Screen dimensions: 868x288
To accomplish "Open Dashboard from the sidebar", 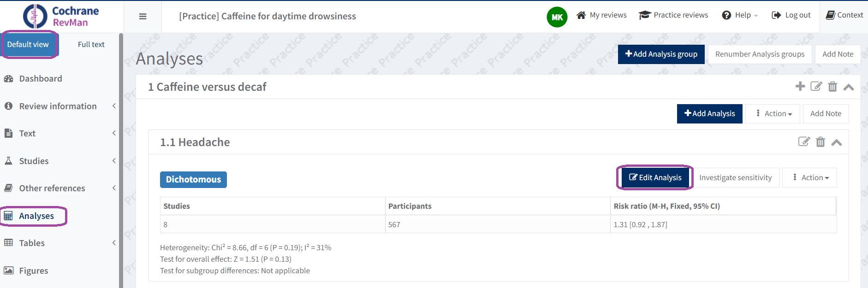I will pyautogui.click(x=40, y=79).
